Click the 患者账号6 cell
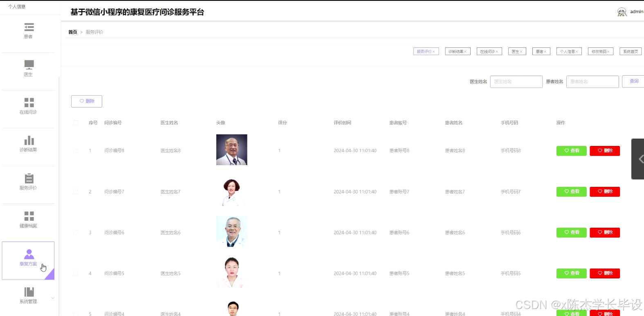The height and width of the screenshot is (316, 644). [399, 233]
